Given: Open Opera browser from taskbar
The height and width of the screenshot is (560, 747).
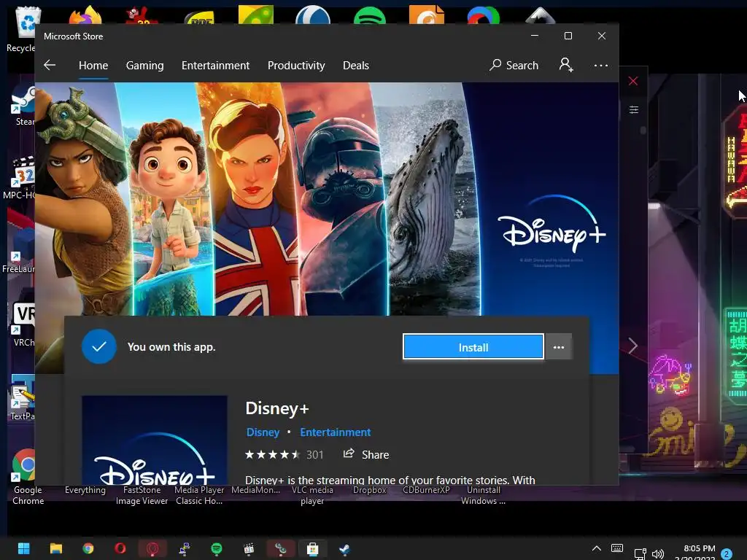Looking at the screenshot, I should click(120, 548).
